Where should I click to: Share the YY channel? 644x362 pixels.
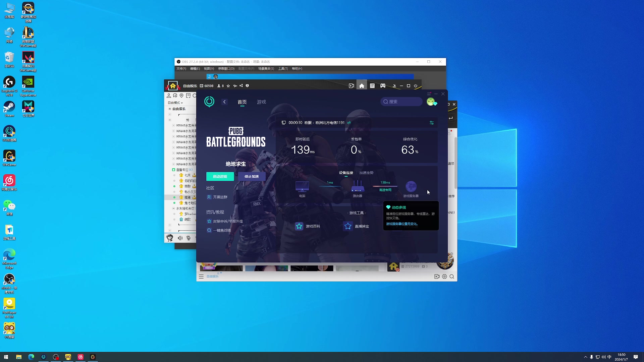point(241,86)
